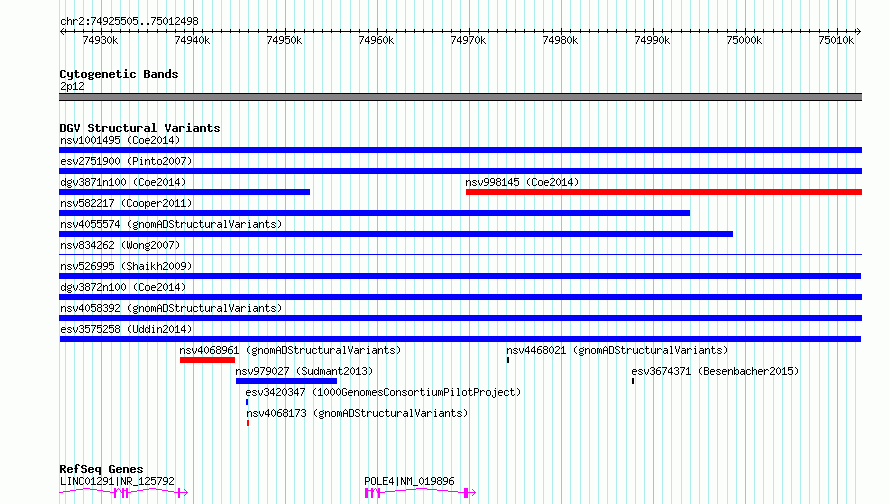This screenshot has height=504, width=890.
Task: Open the LINC01291|NR_125792 gene label
Action: click(x=117, y=481)
